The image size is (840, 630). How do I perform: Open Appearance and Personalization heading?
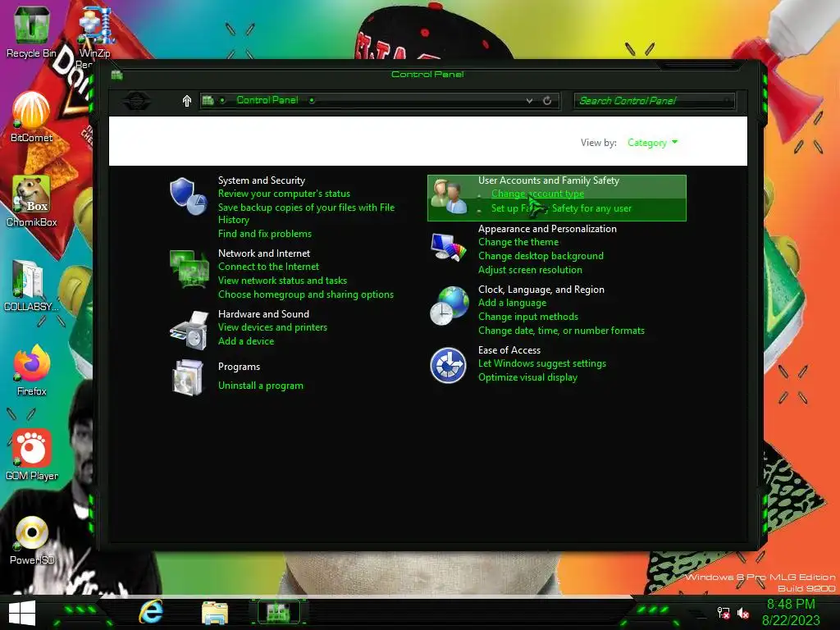coord(547,229)
